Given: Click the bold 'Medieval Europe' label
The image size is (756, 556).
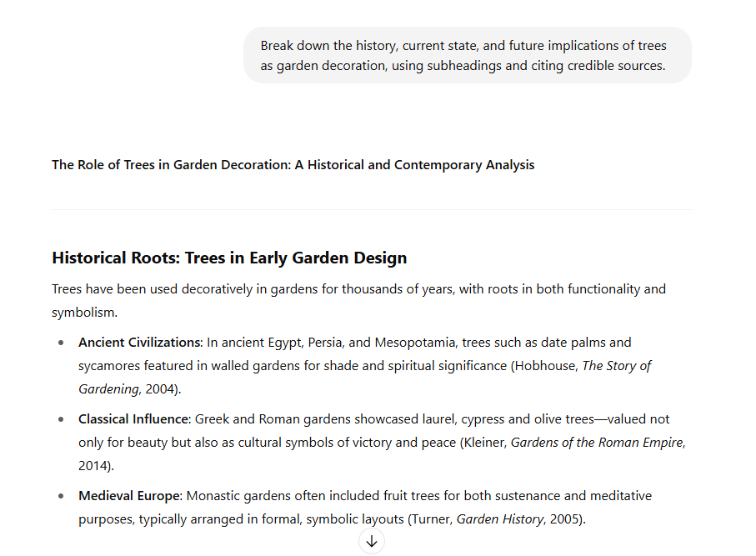Looking at the screenshot, I should tap(129, 495).
